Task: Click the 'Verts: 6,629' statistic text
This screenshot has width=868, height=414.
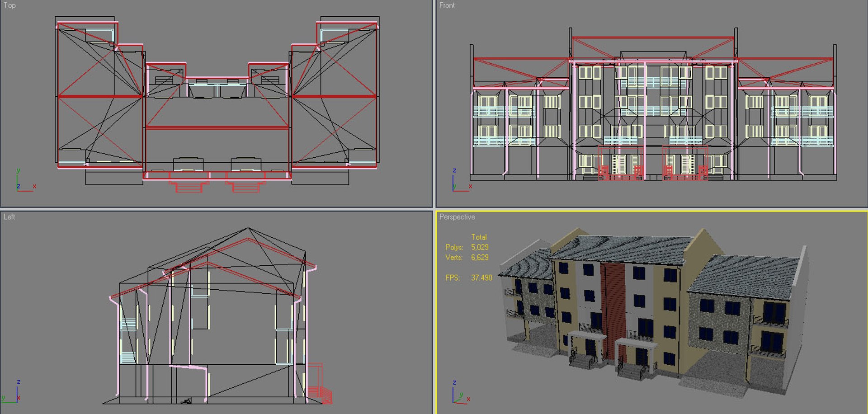Action: click(x=467, y=258)
